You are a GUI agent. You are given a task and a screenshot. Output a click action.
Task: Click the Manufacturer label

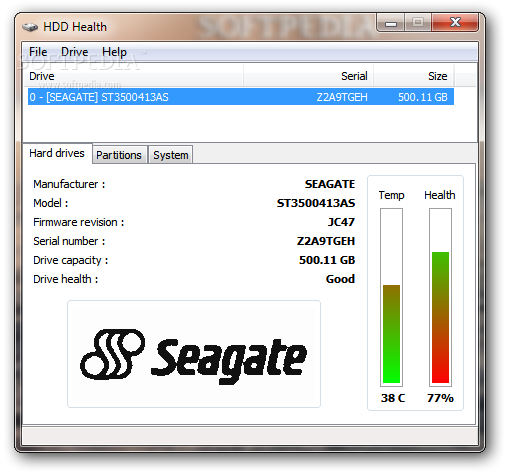coord(69,184)
